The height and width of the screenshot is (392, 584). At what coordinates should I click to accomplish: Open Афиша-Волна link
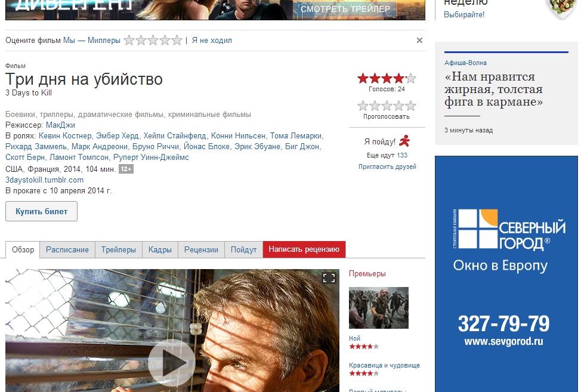pos(465,63)
